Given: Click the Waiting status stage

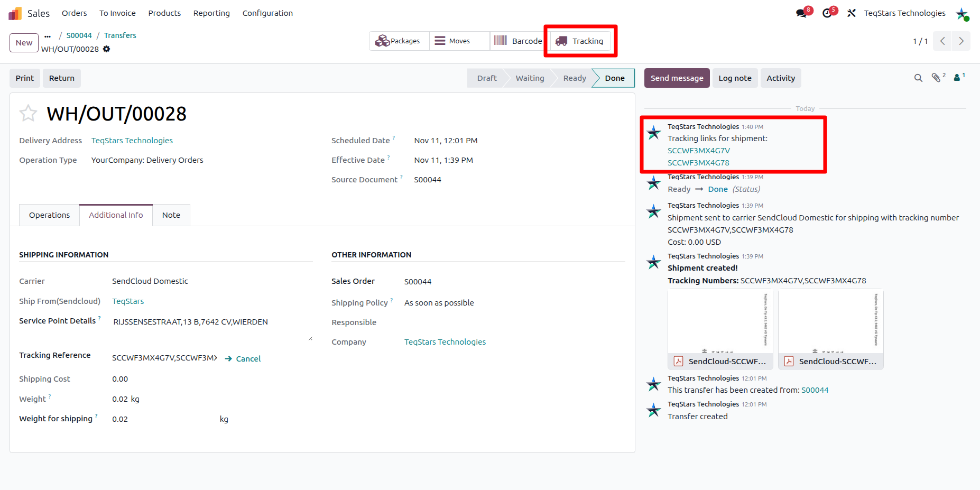Looking at the screenshot, I should (x=530, y=78).
